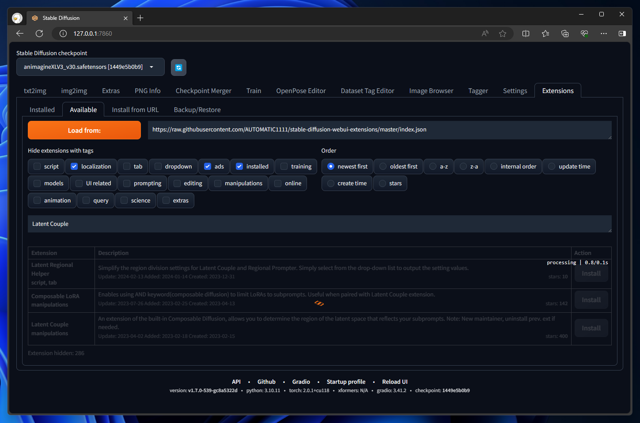The width and height of the screenshot is (640, 423).
Task: Choose a-z ordering radio button
Action: (x=433, y=166)
